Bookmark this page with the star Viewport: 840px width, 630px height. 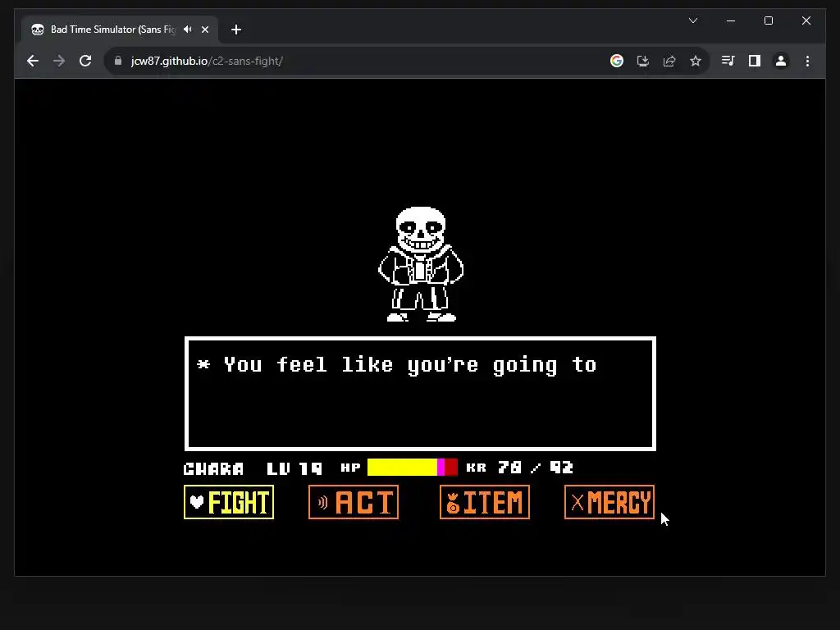click(696, 61)
